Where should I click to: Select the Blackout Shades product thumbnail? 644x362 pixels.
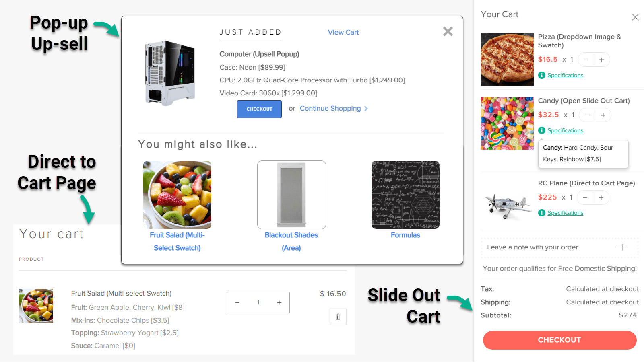pyautogui.click(x=291, y=195)
